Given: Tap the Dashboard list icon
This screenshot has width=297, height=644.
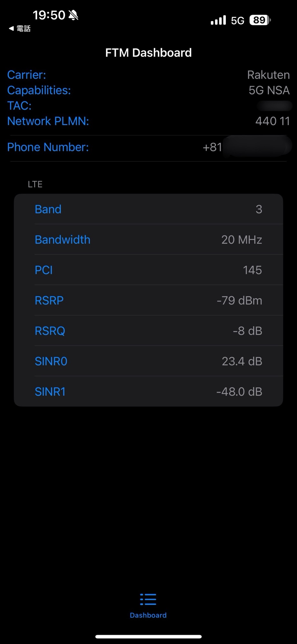Looking at the screenshot, I should point(148,599).
